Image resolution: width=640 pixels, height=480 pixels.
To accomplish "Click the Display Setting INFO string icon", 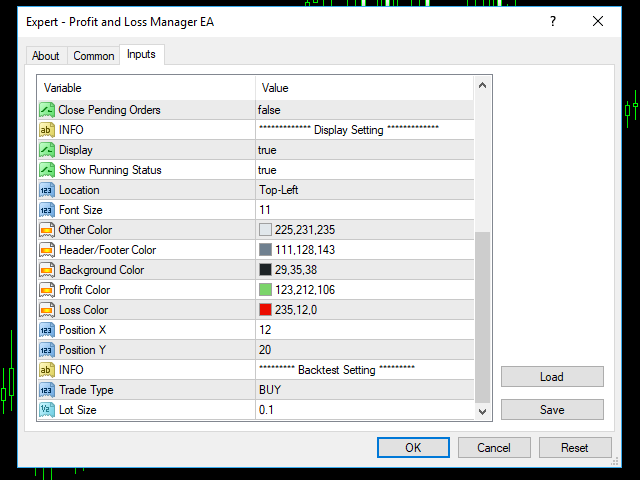I will pyautogui.click(x=47, y=130).
